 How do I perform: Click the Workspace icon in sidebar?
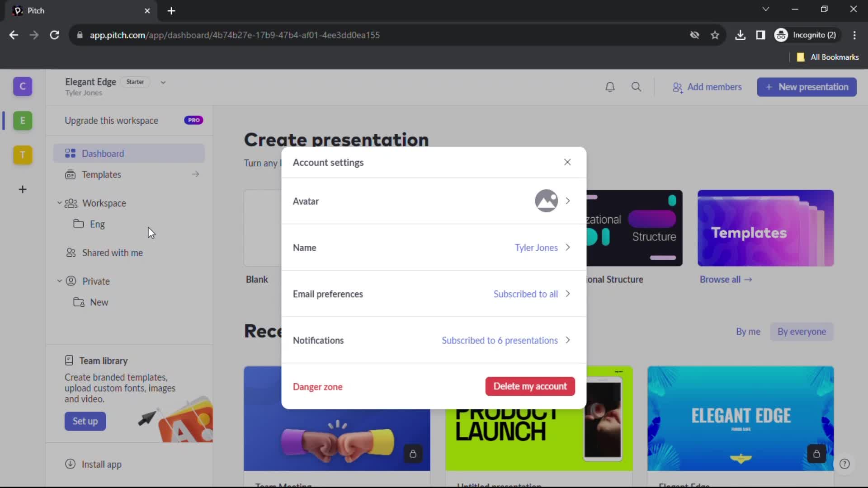(71, 203)
